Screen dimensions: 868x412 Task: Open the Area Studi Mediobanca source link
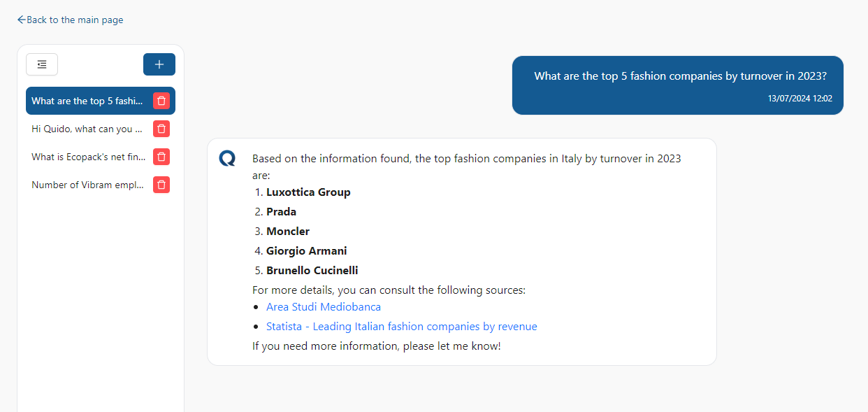pyautogui.click(x=324, y=307)
